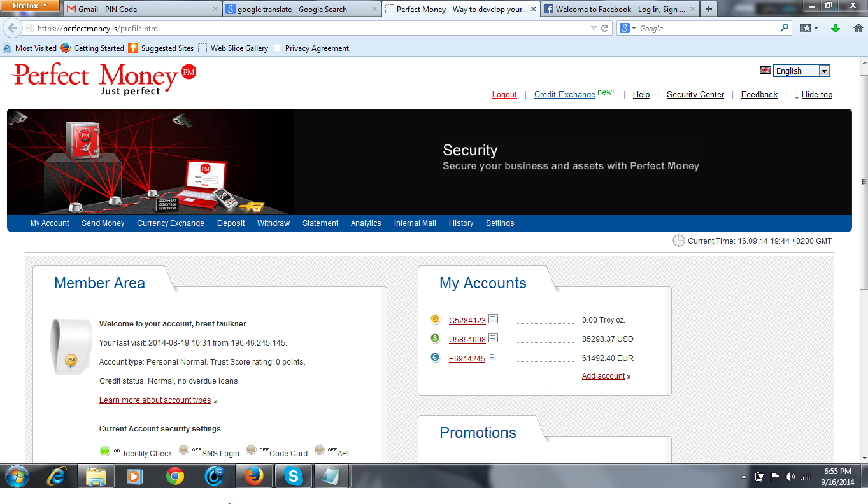This screenshot has width=868, height=504.
Task: Click the Windows Start button
Action: (17, 476)
